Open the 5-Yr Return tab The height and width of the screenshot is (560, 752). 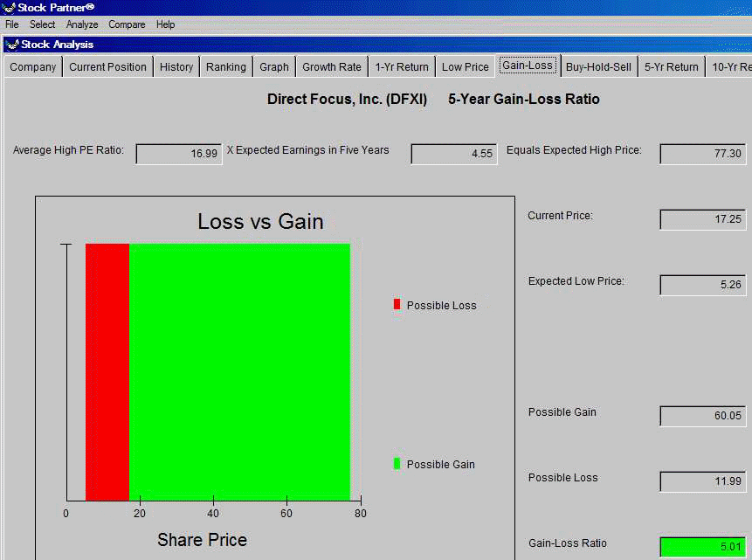(672, 67)
